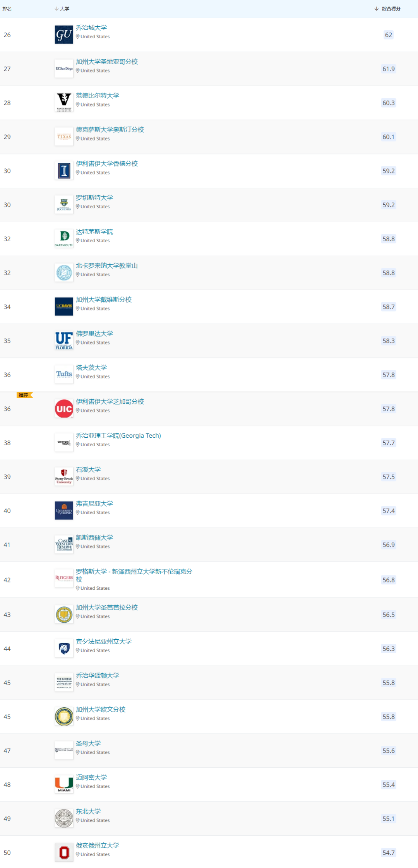Click the UC Davis logo

tap(64, 306)
